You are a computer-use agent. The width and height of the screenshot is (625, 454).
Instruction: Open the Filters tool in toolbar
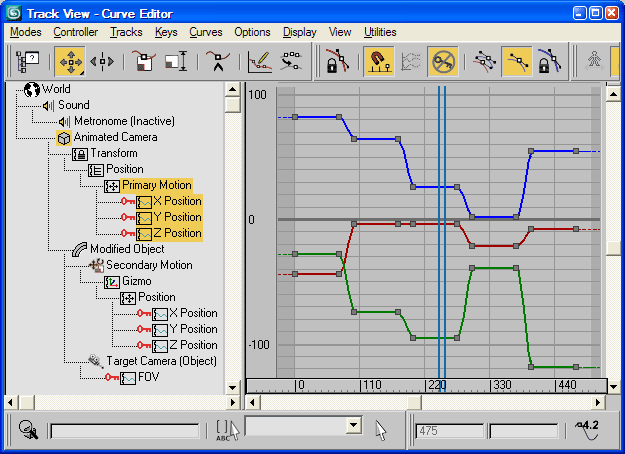coord(26,62)
